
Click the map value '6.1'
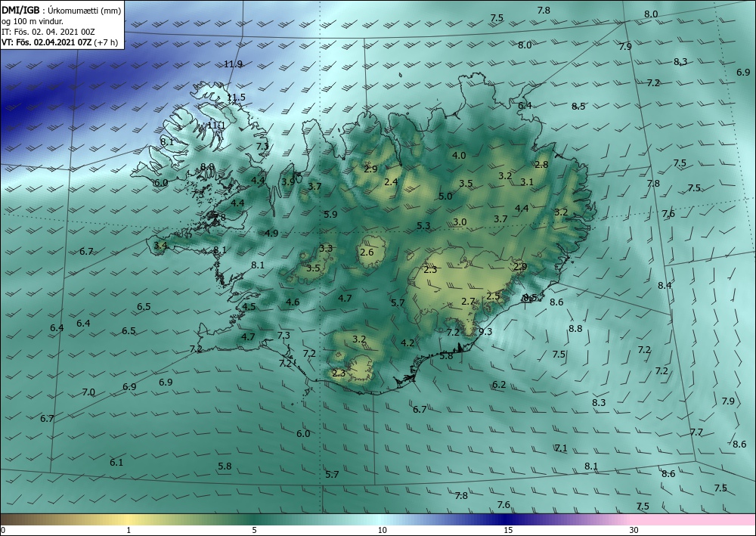click(116, 462)
